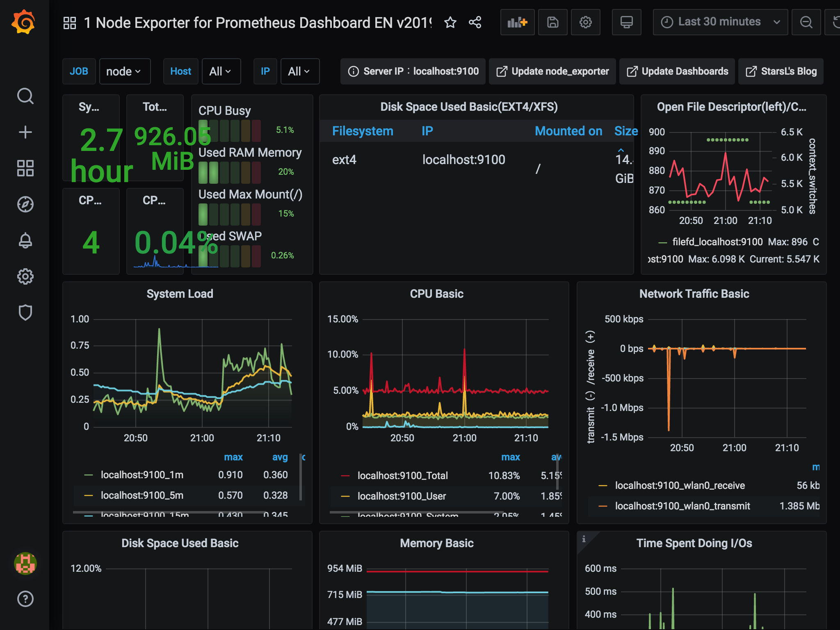Click the Create plus icon in sidebar
Image resolution: width=840 pixels, height=630 pixels.
[25, 132]
